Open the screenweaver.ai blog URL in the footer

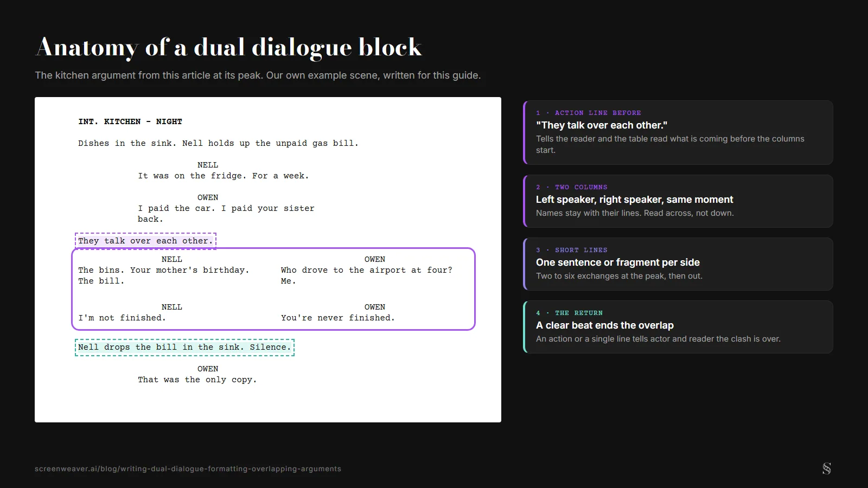click(x=188, y=469)
